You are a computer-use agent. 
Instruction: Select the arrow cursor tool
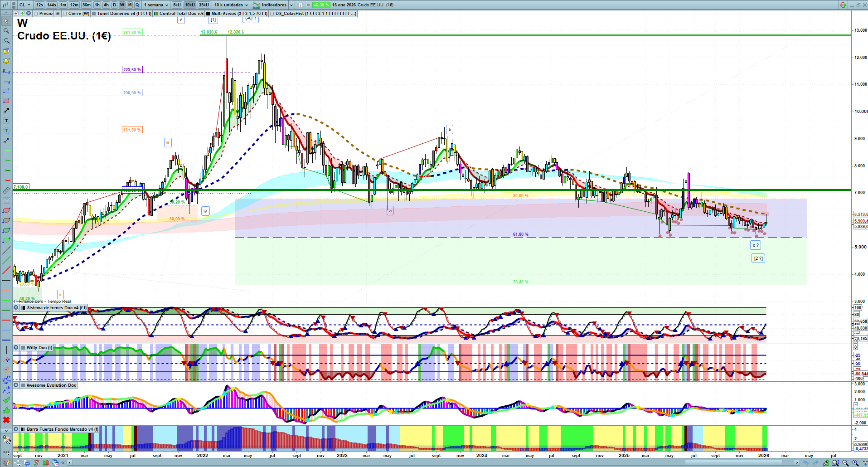(x=6, y=21)
